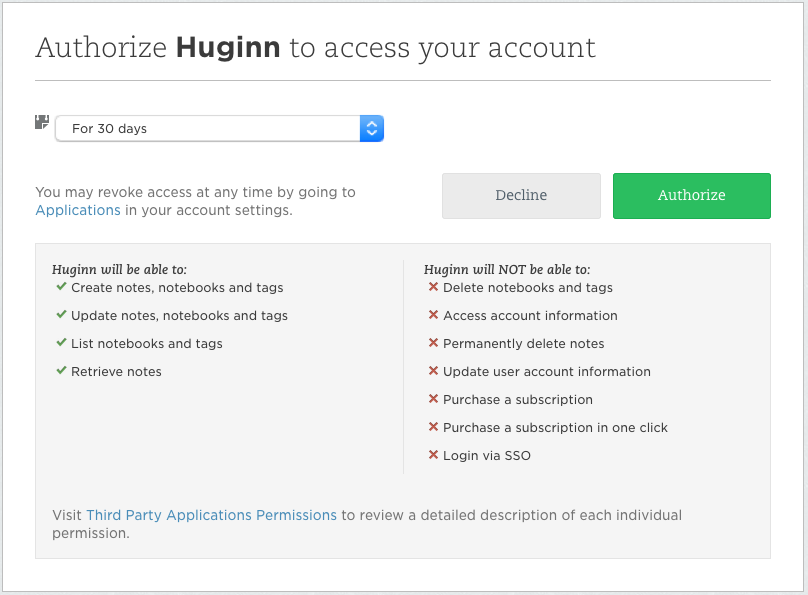Click the green Authorize button
The height and width of the screenshot is (595, 808).
point(691,196)
